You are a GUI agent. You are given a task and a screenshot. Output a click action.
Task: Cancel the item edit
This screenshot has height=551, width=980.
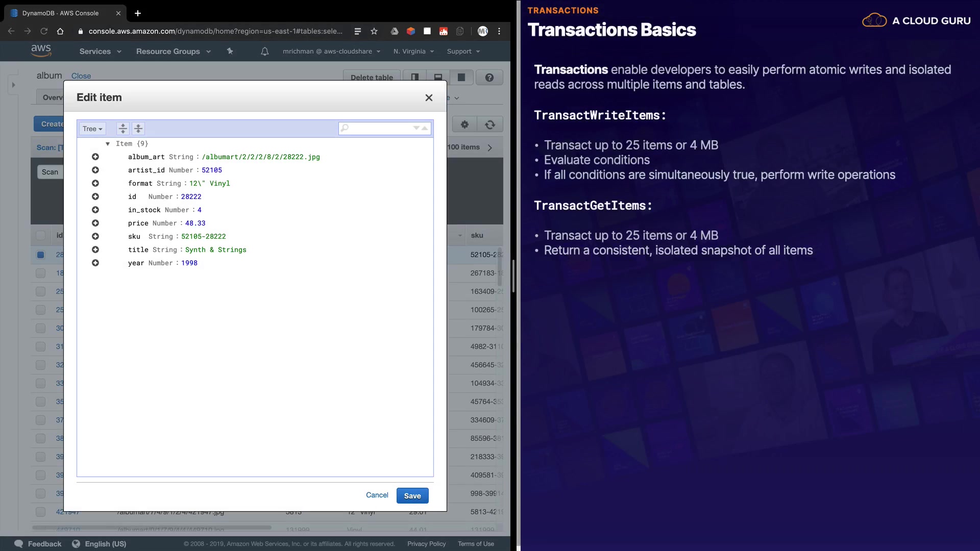(377, 495)
